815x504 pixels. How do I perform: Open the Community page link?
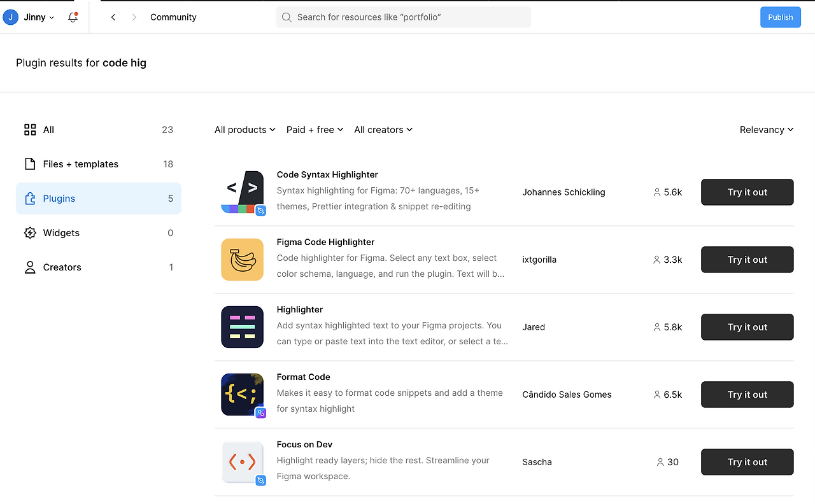click(173, 17)
